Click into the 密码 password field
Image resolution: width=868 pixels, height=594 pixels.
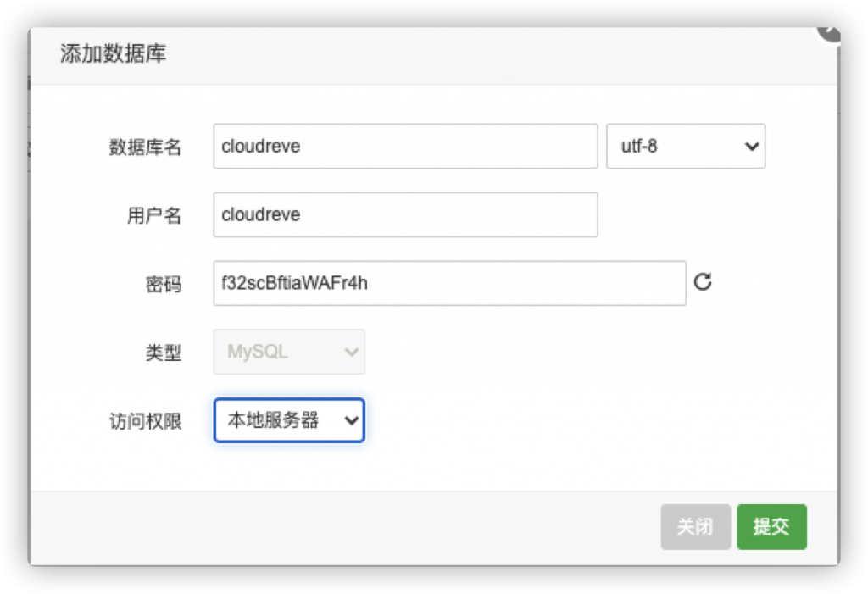click(x=449, y=283)
